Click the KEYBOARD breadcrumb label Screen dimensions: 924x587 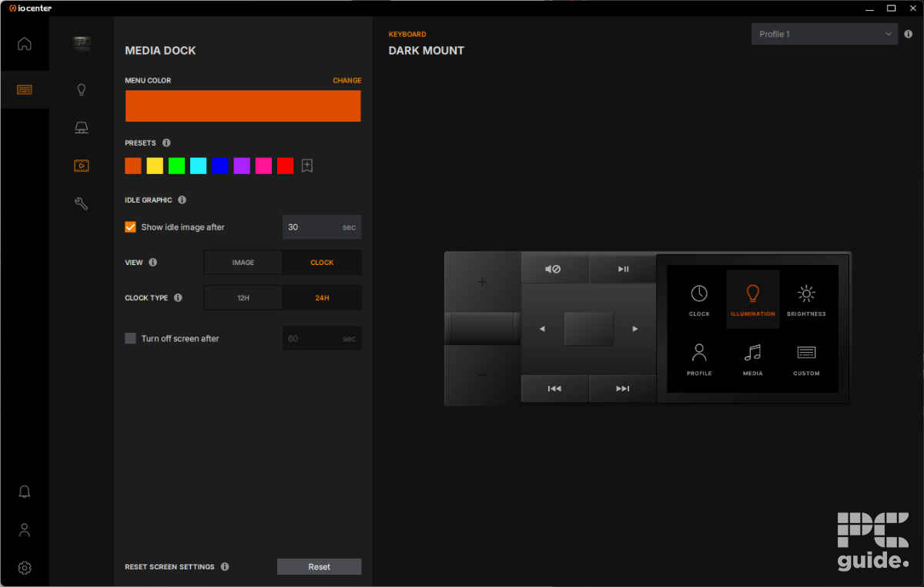pos(407,35)
